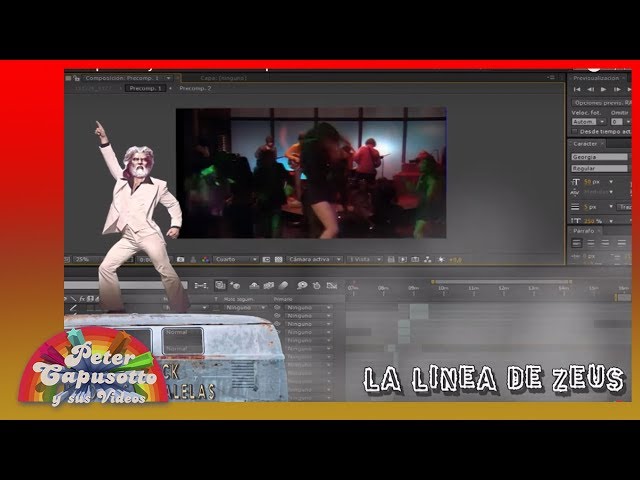Take a snapshot with the camera icon
The width and height of the screenshot is (640, 480).
coord(180,260)
